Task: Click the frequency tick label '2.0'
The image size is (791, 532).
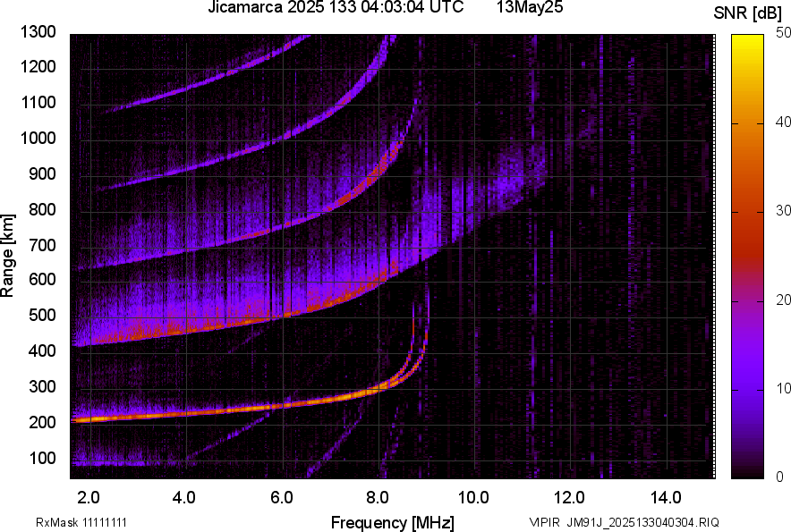Action: point(89,498)
